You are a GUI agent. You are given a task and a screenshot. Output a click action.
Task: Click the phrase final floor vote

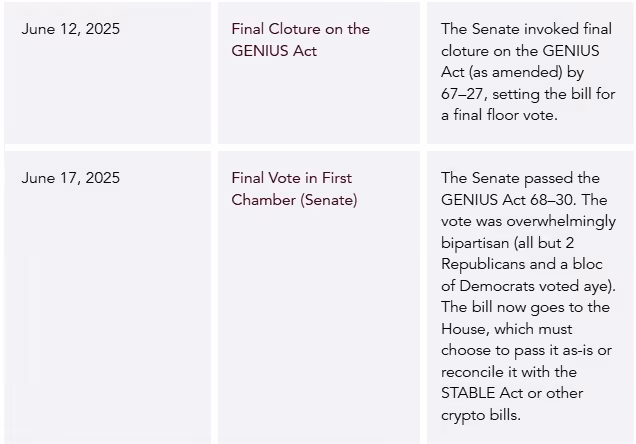[x=505, y=115]
